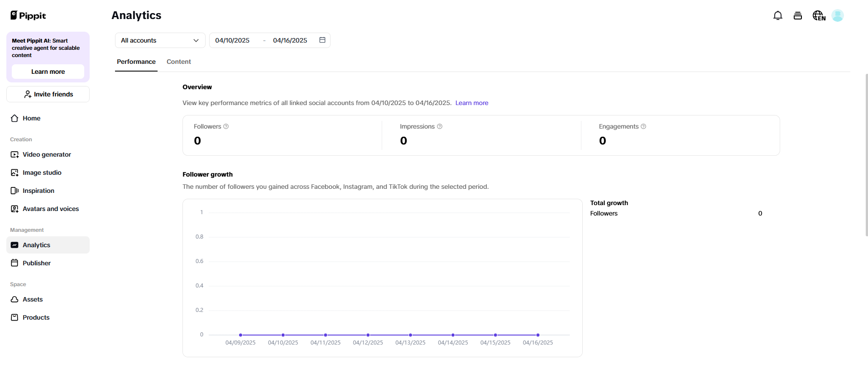868x369 pixels.
Task: Click the Avatars and voices icon
Action: click(x=14, y=209)
